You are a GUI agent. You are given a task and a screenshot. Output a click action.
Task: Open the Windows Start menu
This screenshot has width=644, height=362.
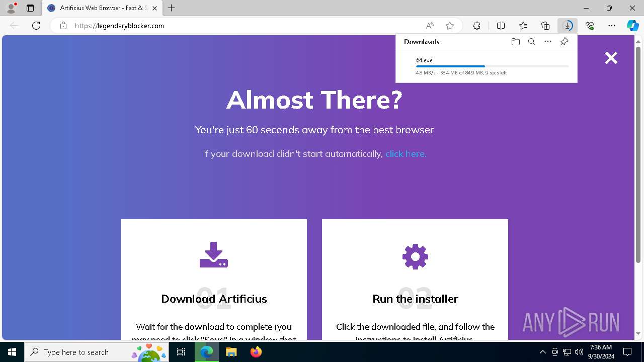[x=12, y=352]
